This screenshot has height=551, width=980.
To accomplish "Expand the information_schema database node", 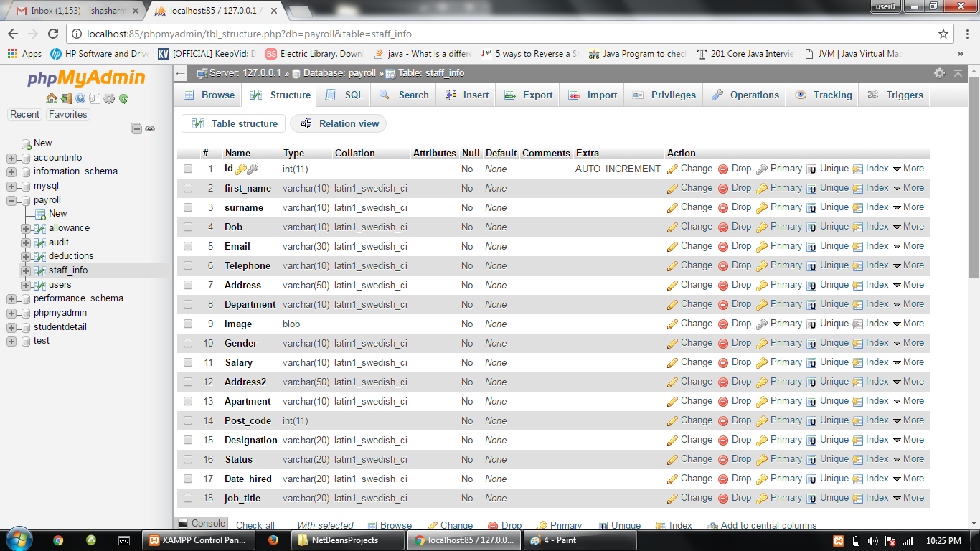I will point(11,172).
